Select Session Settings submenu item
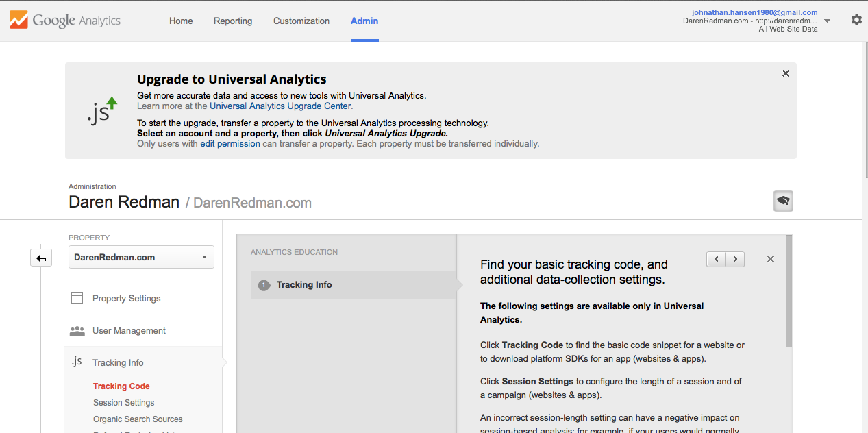 click(124, 403)
